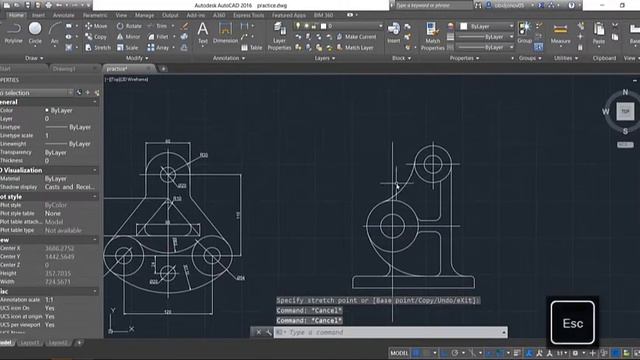
Task: Click the WCS label under ViewCube
Action: 625,145
